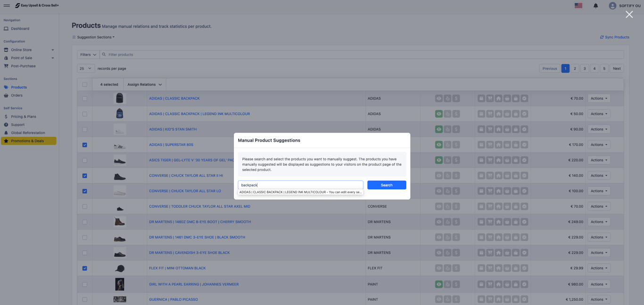The width and height of the screenshot is (644, 305).
Task: Open Dashboard in the navigation sidebar
Action: click(20, 29)
